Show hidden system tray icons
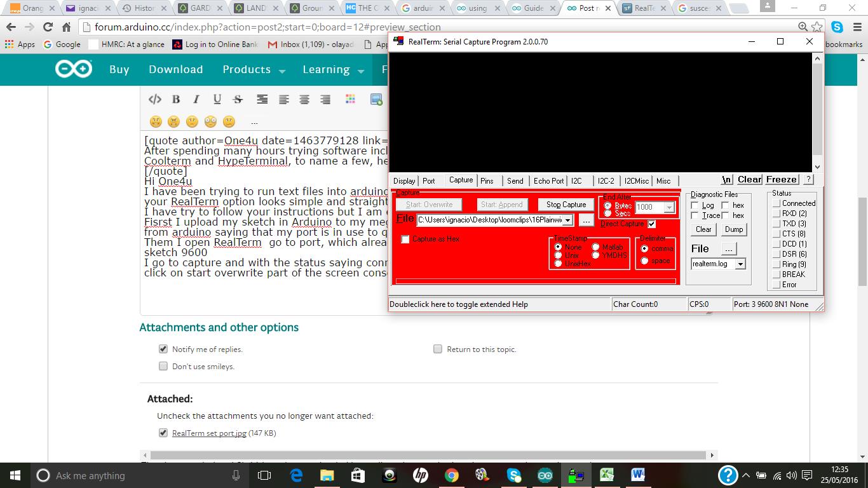This screenshot has width=868, height=488. tap(747, 475)
